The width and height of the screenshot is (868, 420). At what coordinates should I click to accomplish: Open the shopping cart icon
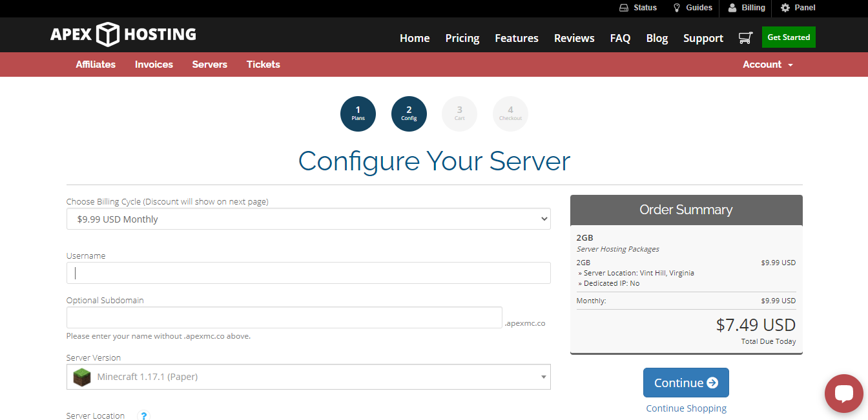click(745, 37)
